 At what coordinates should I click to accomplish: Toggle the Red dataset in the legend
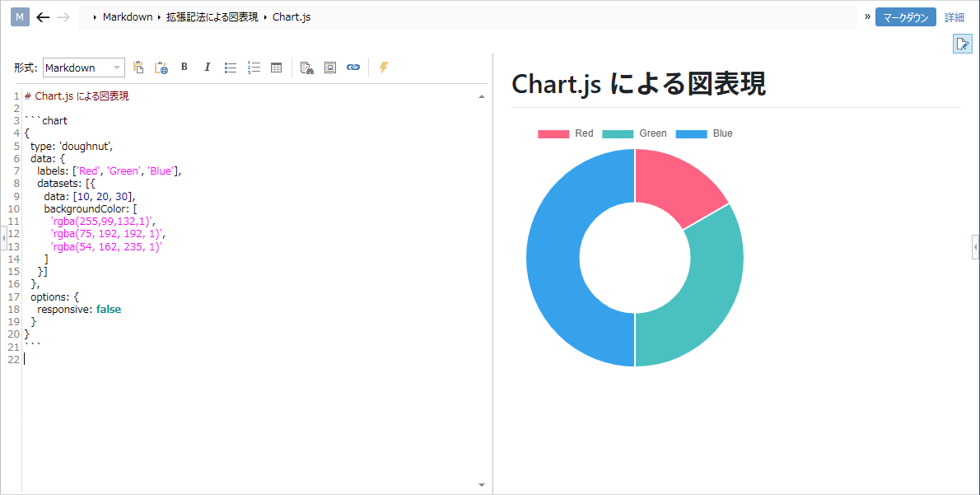point(566,133)
